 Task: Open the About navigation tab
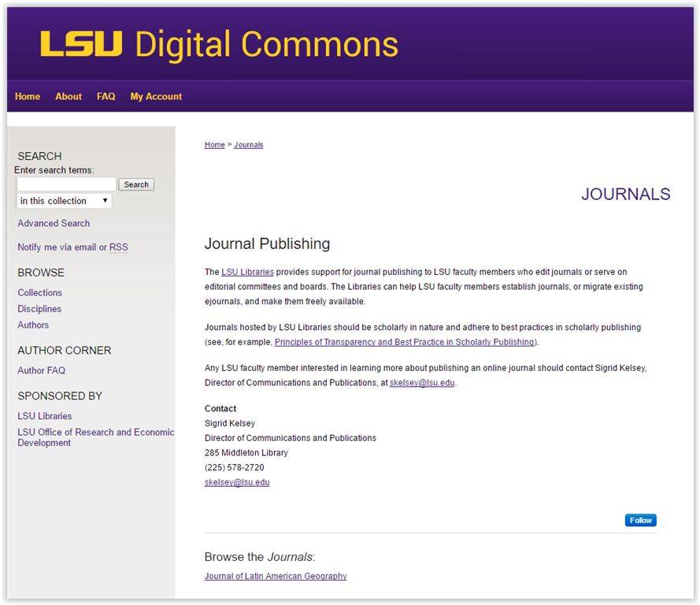click(x=69, y=96)
